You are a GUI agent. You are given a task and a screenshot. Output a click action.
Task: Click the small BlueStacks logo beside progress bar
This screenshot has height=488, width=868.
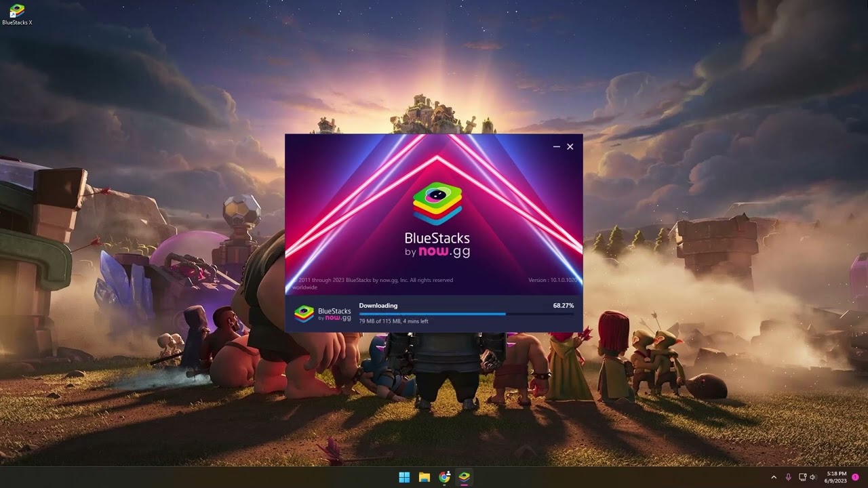(x=304, y=314)
